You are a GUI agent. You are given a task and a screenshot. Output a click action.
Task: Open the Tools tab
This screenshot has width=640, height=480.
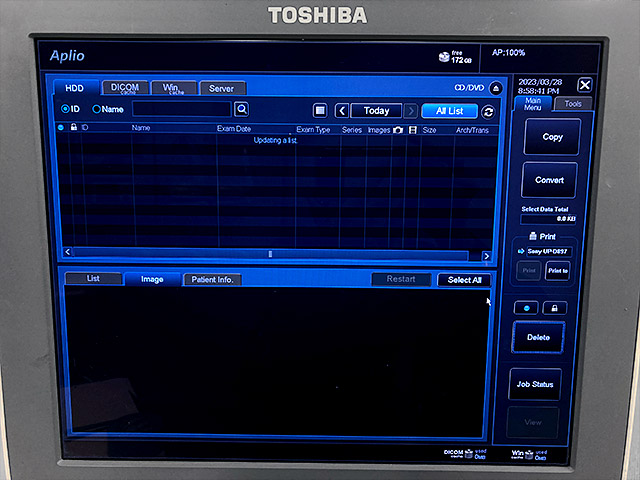point(573,104)
